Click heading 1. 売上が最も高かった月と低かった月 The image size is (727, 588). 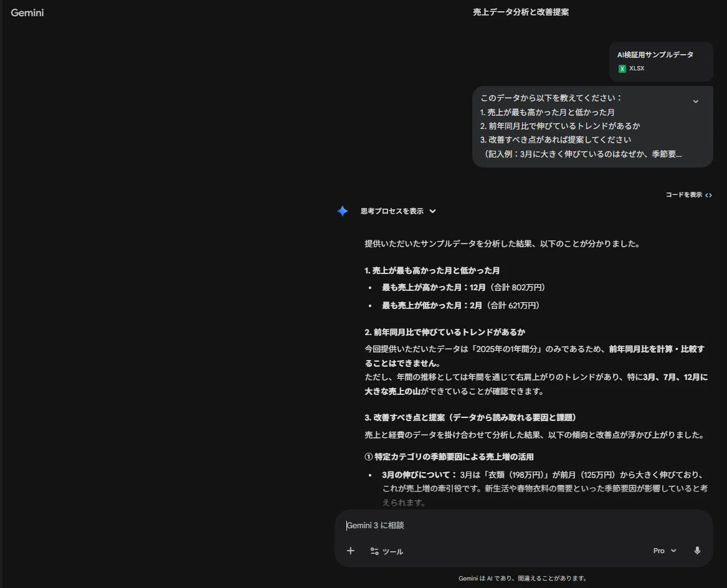tap(432, 271)
